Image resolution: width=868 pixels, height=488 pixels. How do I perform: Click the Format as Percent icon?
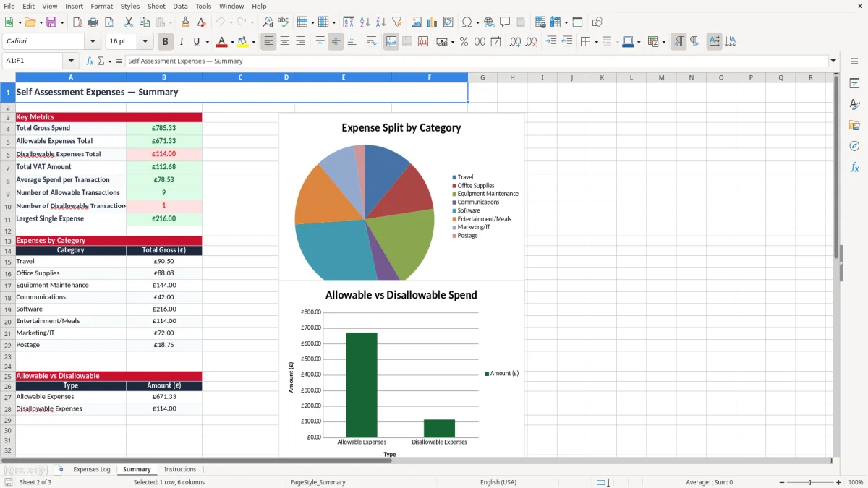[x=464, y=42]
